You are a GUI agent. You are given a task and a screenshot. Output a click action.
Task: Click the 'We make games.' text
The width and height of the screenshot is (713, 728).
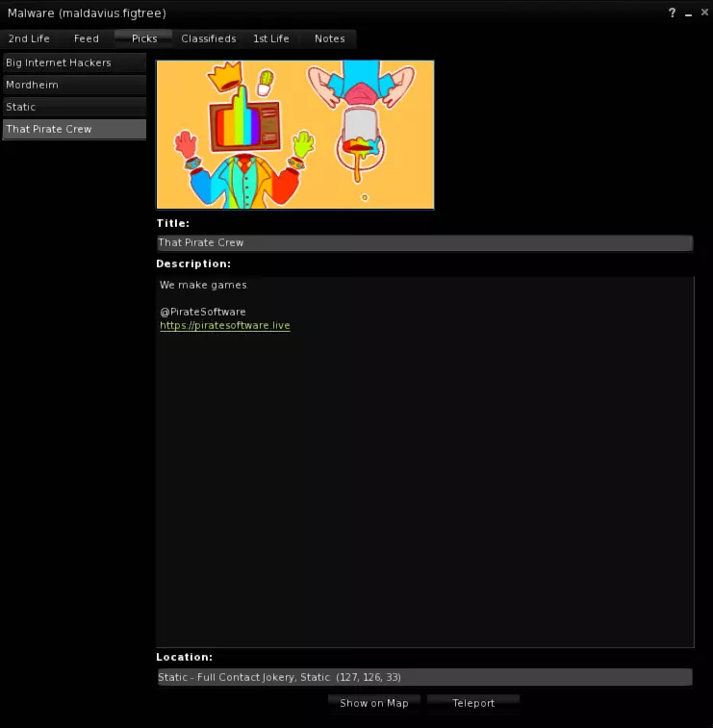204,285
